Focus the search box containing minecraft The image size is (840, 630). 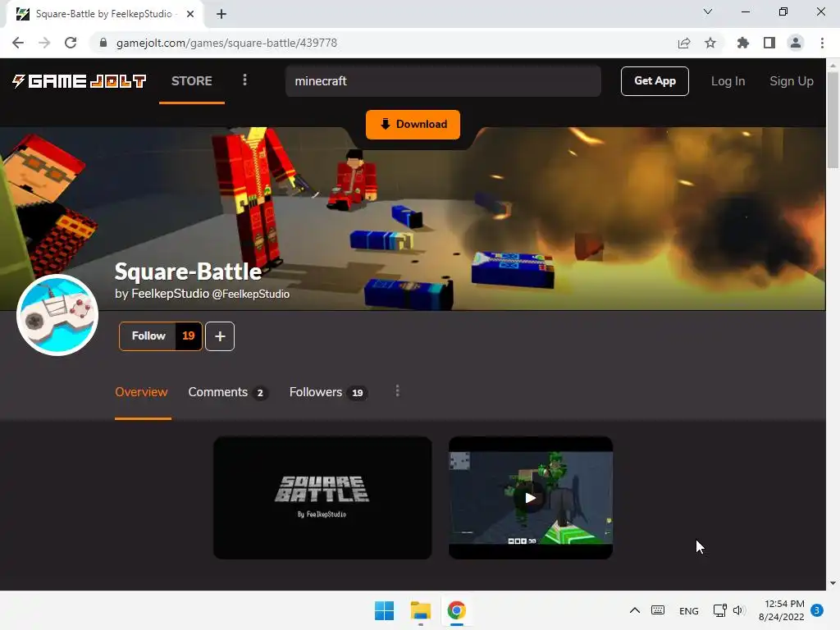(x=443, y=81)
